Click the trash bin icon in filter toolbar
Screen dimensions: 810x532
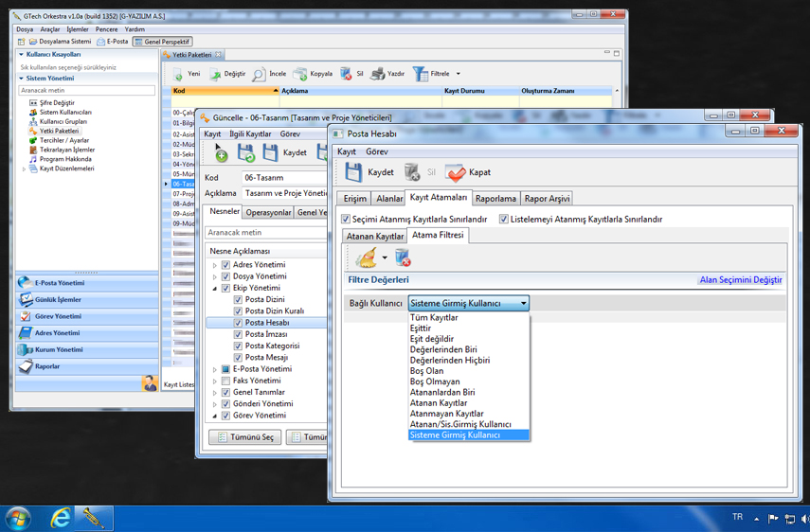pos(403,257)
